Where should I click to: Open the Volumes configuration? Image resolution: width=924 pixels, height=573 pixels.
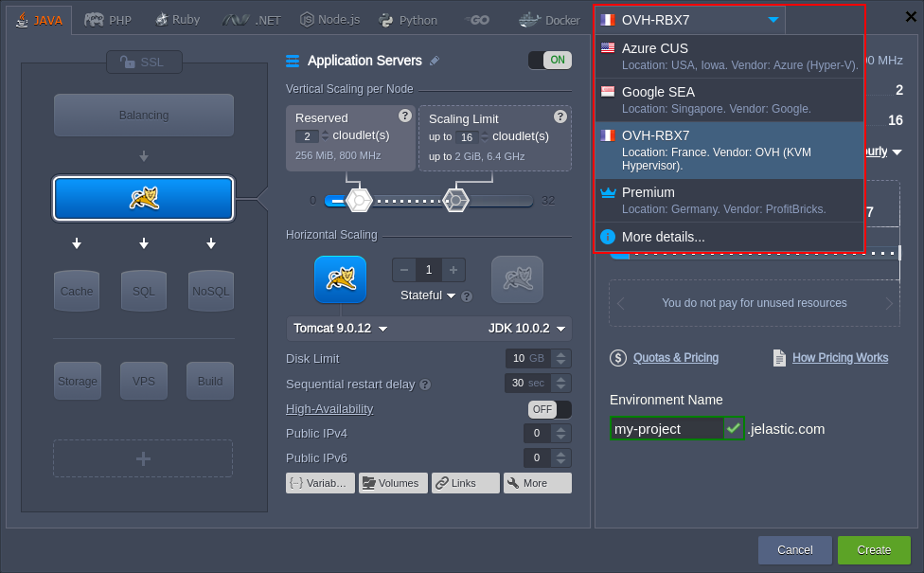(x=393, y=482)
